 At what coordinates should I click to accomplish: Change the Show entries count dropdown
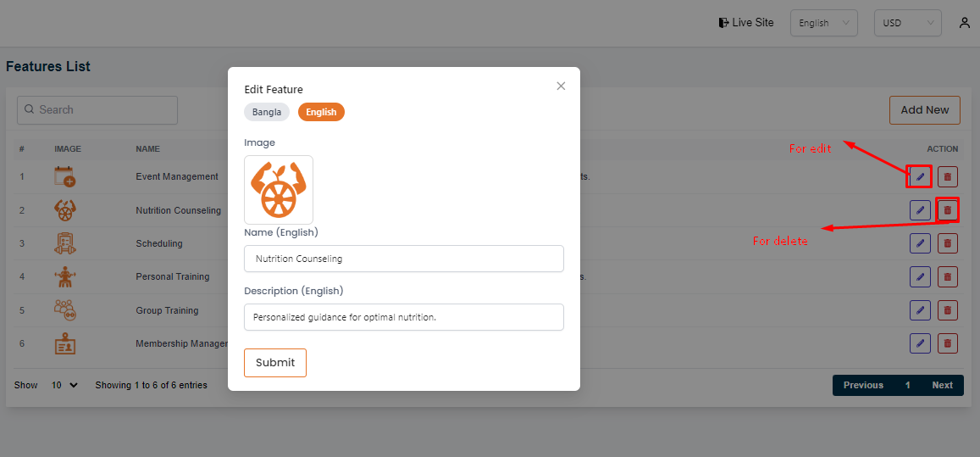tap(64, 385)
